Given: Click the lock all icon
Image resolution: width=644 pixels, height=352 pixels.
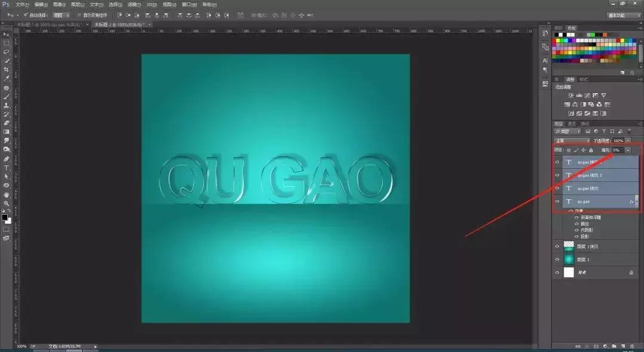Looking at the screenshot, I should pos(590,150).
